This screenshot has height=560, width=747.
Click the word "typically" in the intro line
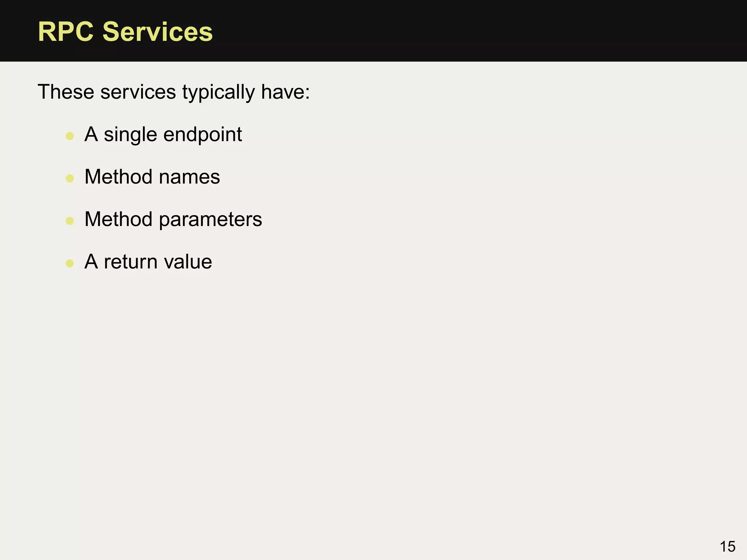click(218, 93)
